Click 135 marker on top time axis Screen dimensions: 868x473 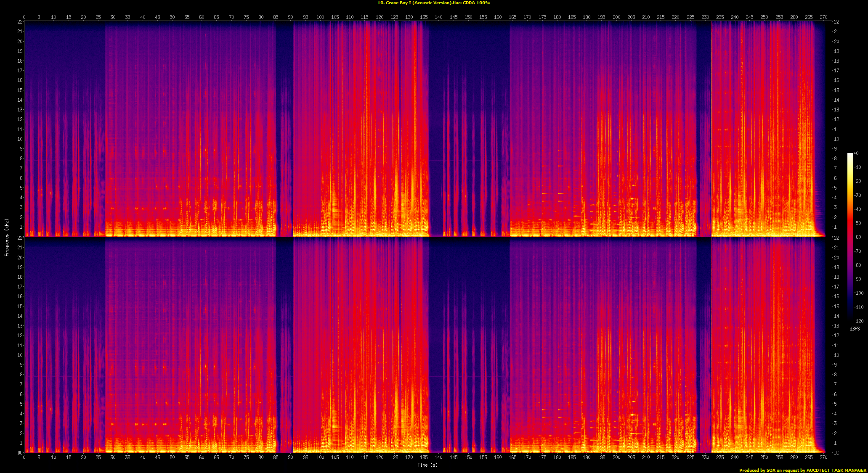click(x=424, y=17)
